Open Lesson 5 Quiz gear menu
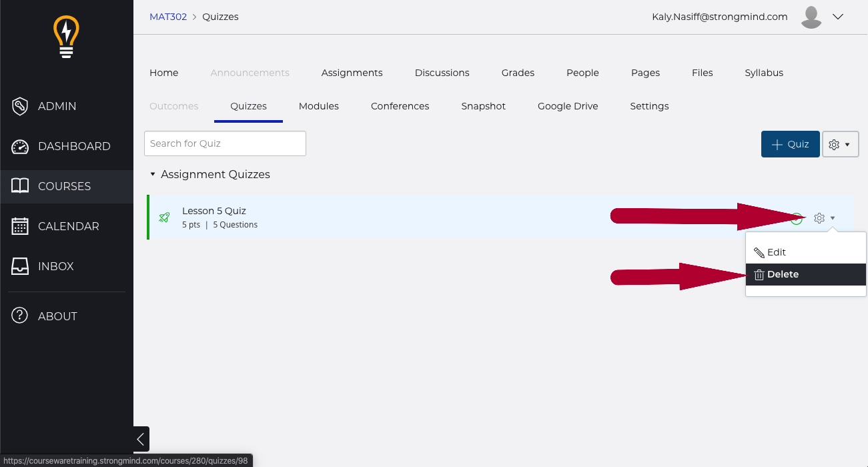Screen dimensions: 868x467 824,218
